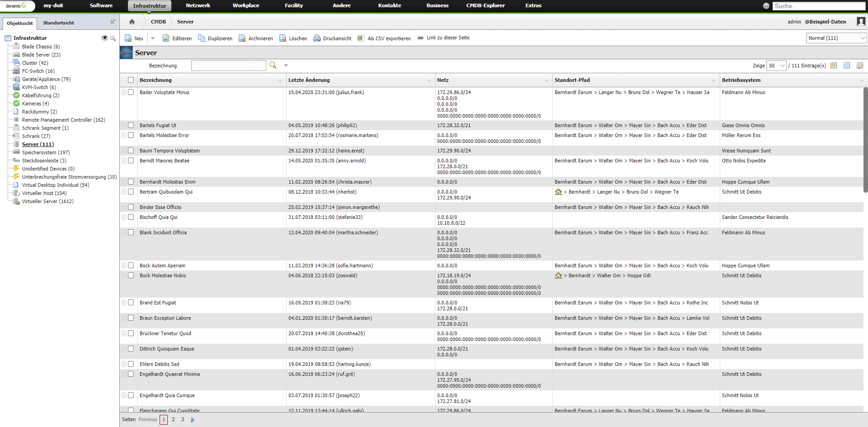The height and width of the screenshot is (427, 868).
Task: Select the checkbox beside Bock Autem Aperiam
Action: [x=131, y=266]
